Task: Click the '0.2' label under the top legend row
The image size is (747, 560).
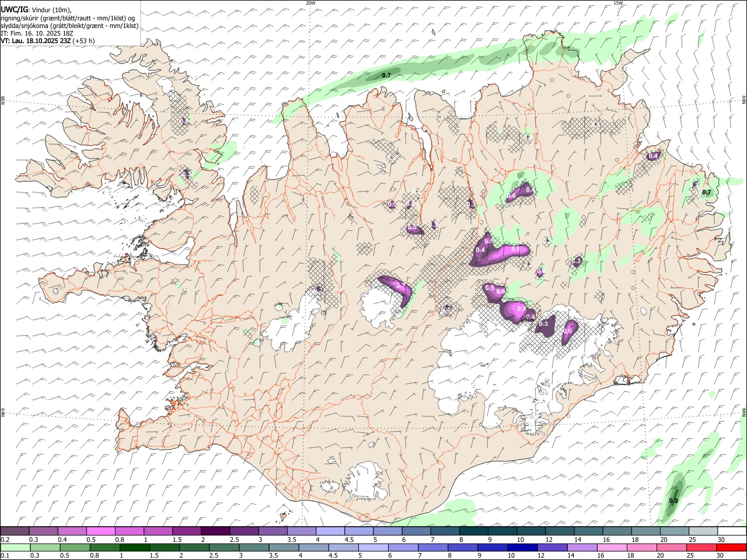Action: pos(4,540)
